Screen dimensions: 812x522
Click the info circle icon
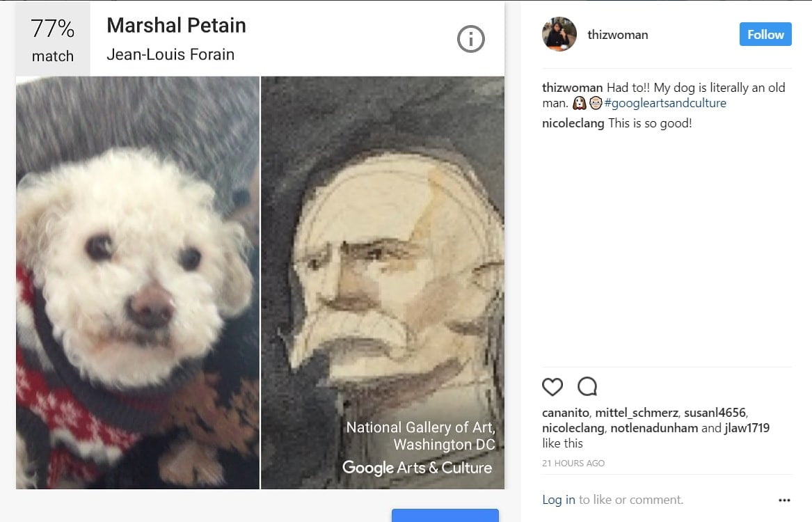click(470, 39)
